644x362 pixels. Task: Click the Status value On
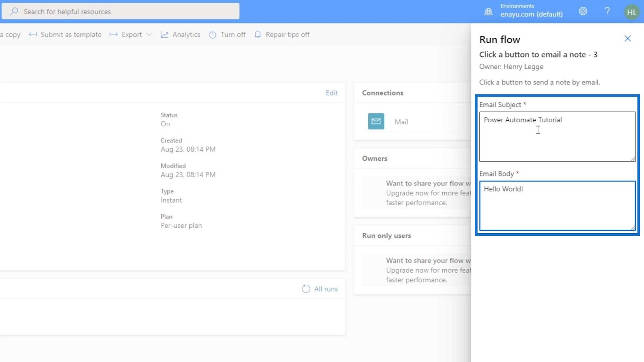pyautogui.click(x=165, y=124)
